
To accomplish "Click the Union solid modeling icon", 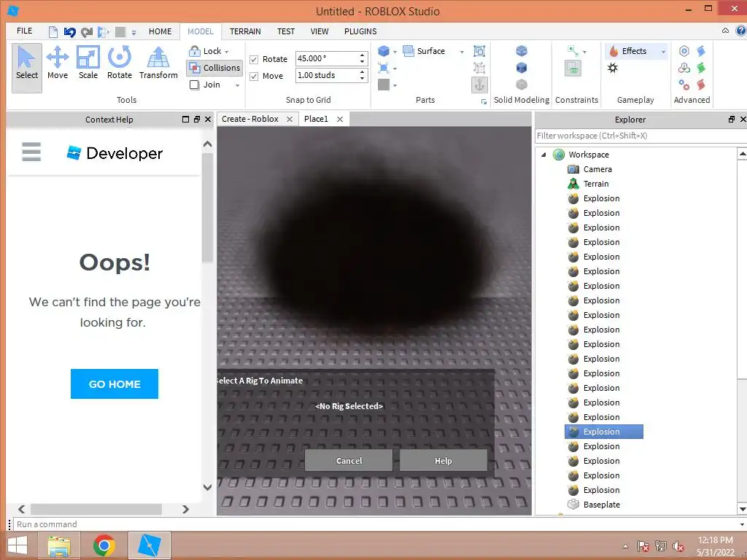I will pyautogui.click(x=522, y=50).
